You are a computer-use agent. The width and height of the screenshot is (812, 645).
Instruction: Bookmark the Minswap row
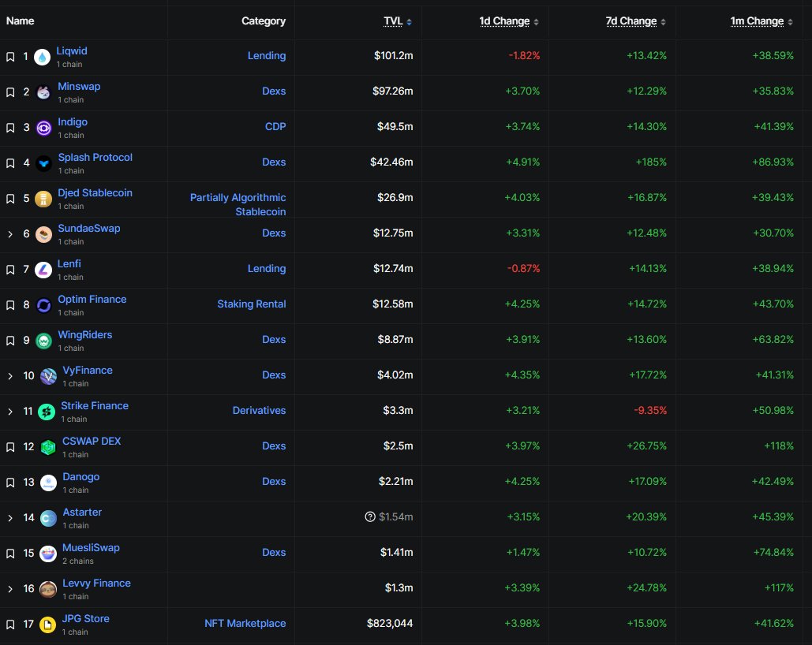(10, 92)
